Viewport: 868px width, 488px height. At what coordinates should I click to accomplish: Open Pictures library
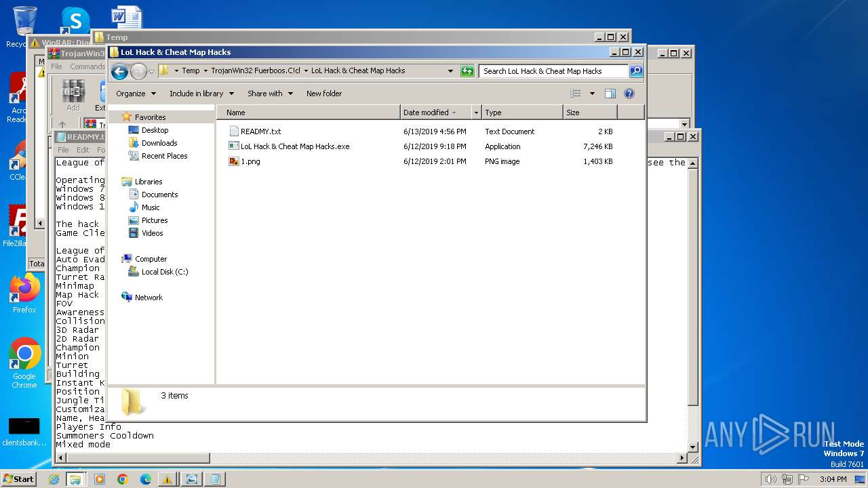tap(155, 220)
